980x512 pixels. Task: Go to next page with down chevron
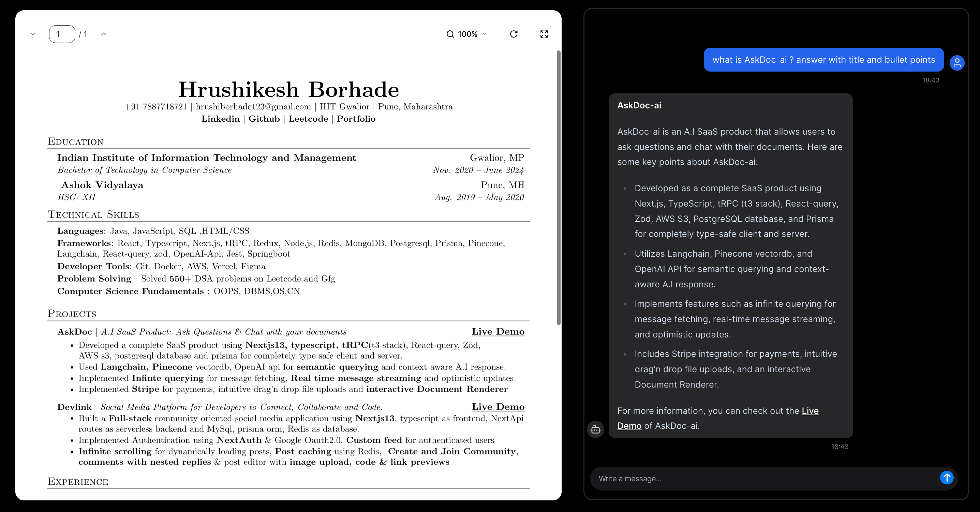coord(33,34)
